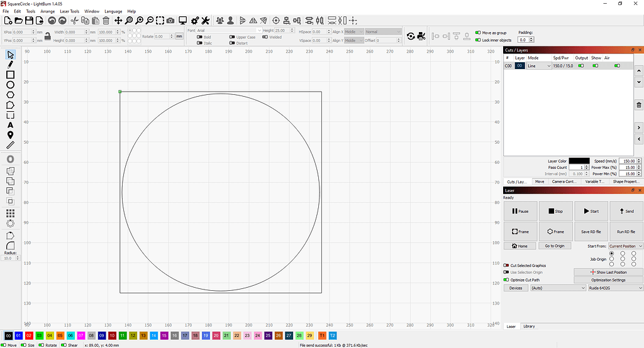
Task: Delete layer using Cuts panel trash icon
Action: (x=639, y=105)
